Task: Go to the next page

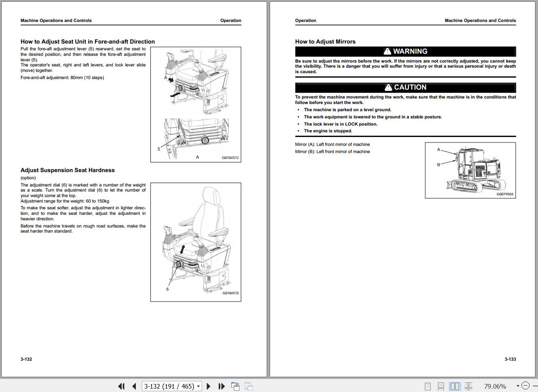Action: click(x=208, y=386)
